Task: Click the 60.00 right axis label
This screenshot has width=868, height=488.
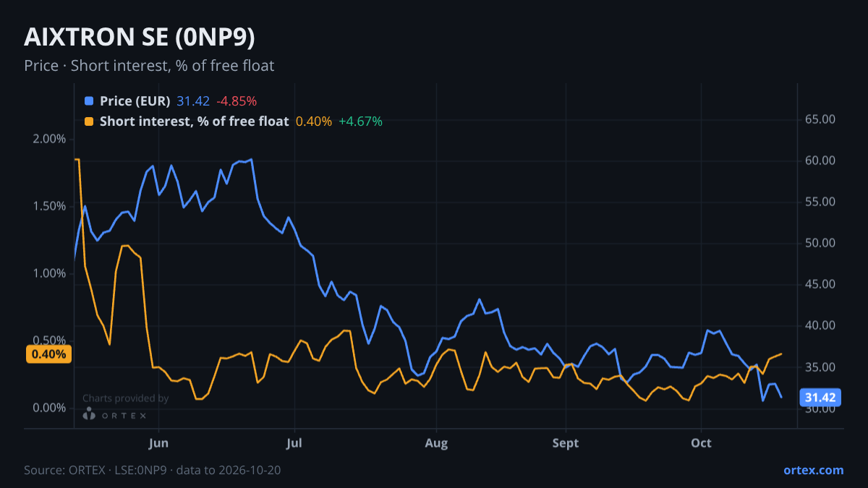Action: (x=820, y=160)
